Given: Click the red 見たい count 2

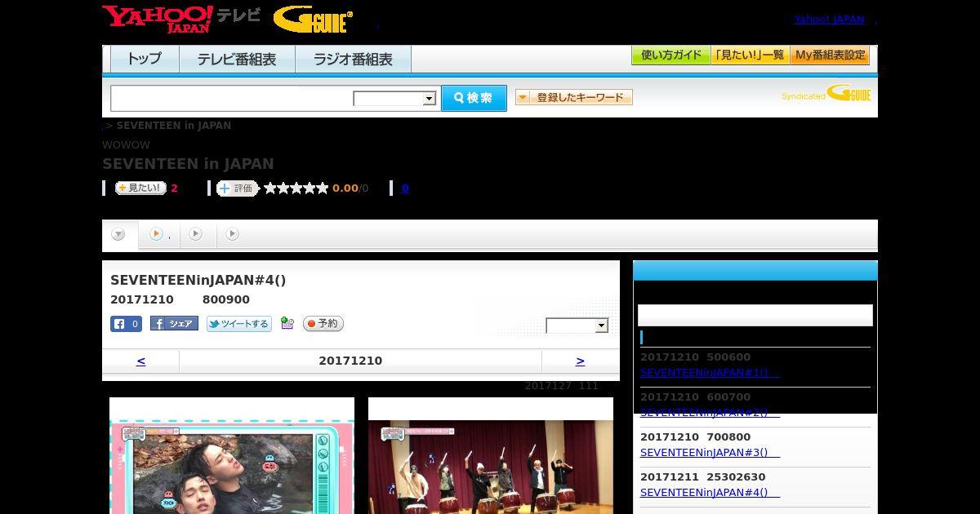Looking at the screenshot, I should (x=174, y=188).
